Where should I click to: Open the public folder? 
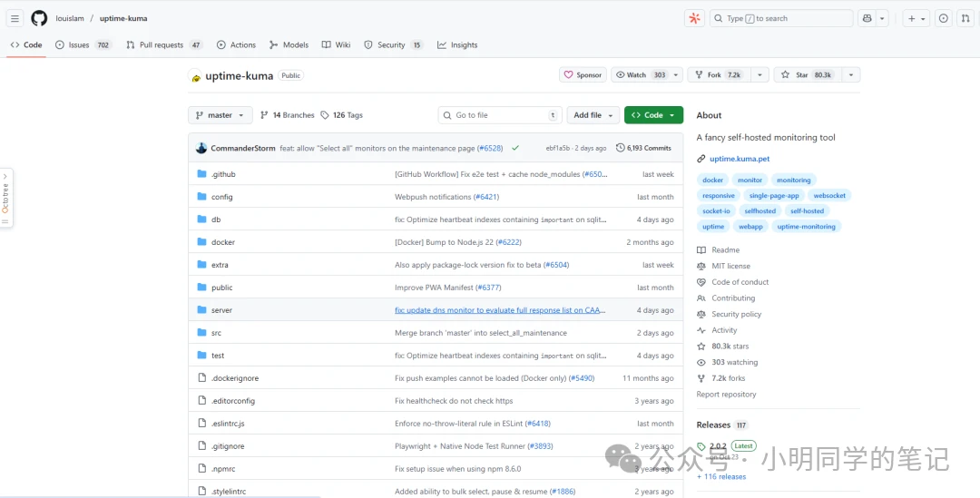(222, 288)
